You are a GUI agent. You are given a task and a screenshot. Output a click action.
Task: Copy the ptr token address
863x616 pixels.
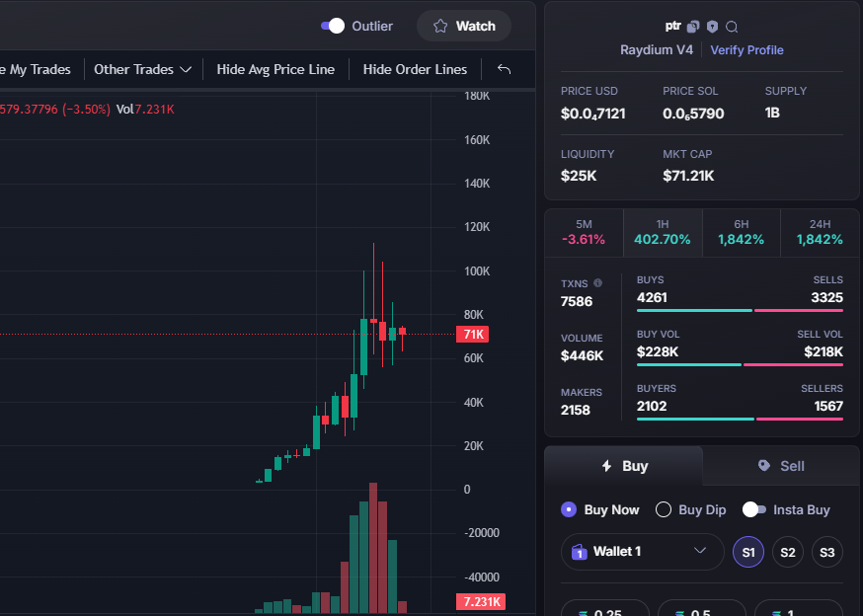(x=693, y=27)
